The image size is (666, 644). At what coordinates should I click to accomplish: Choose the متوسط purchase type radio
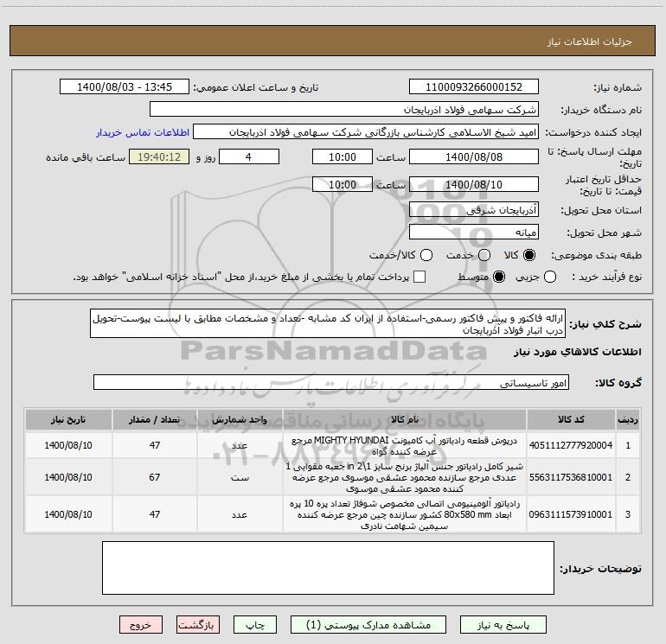pyautogui.click(x=499, y=277)
